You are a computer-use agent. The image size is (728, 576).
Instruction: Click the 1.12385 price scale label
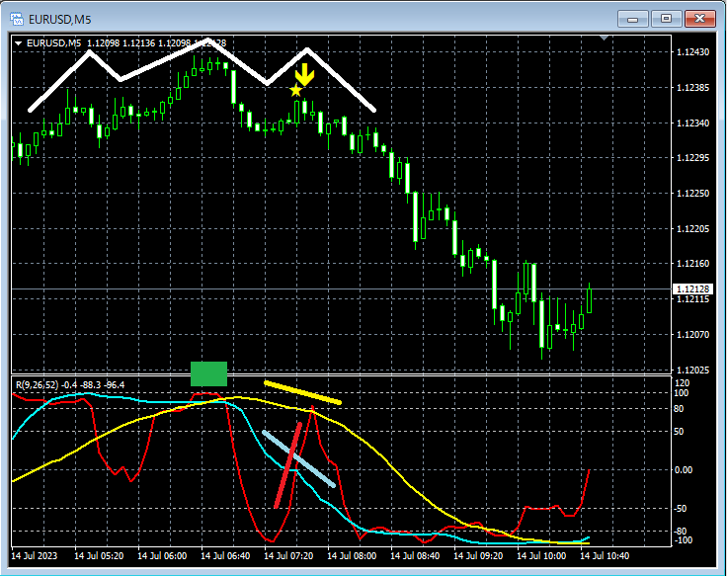tap(692, 87)
